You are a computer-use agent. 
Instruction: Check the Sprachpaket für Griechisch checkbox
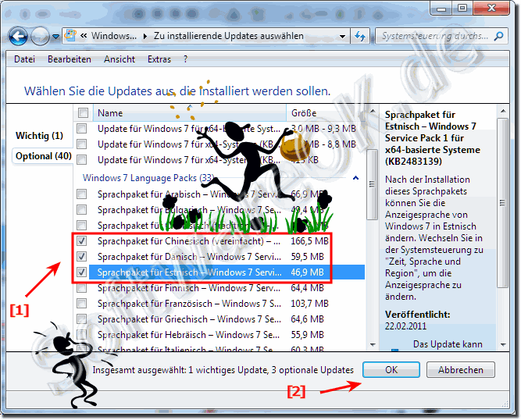[x=82, y=319]
